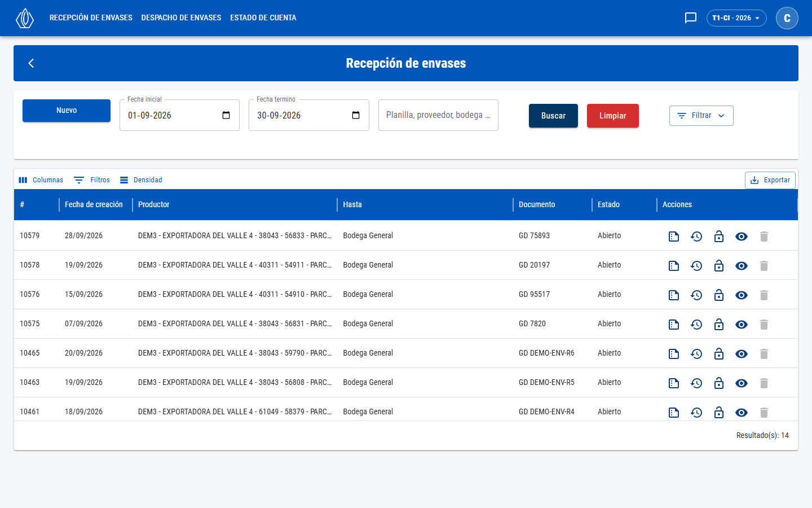Click lock icon for record 10579
The height and width of the screenshot is (508, 812).
click(x=719, y=237)
